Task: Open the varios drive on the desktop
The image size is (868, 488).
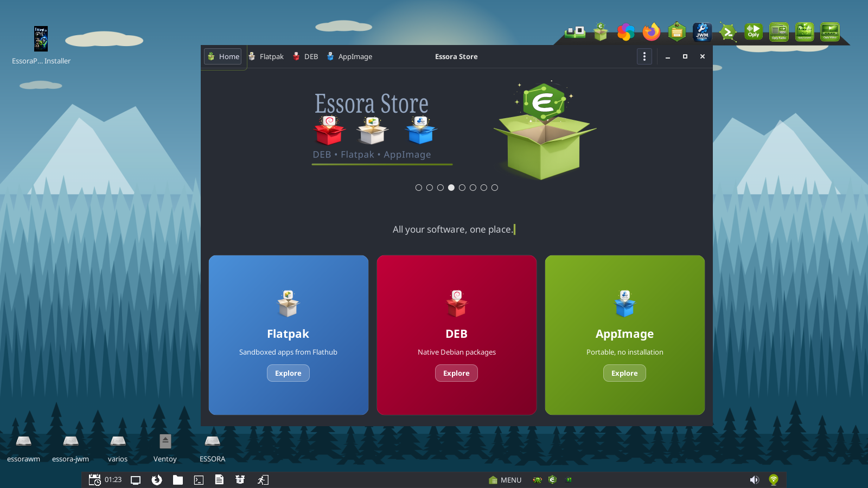Action: click(x=118, y=448)
